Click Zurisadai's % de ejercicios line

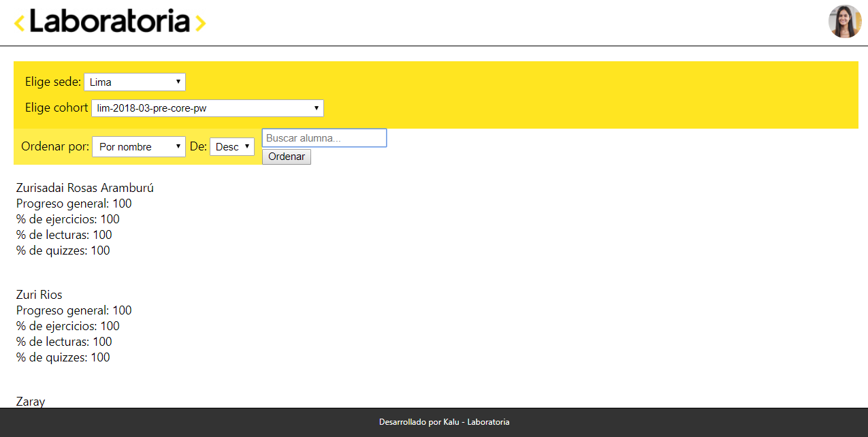pyautogui.click(x=68, y=219)
